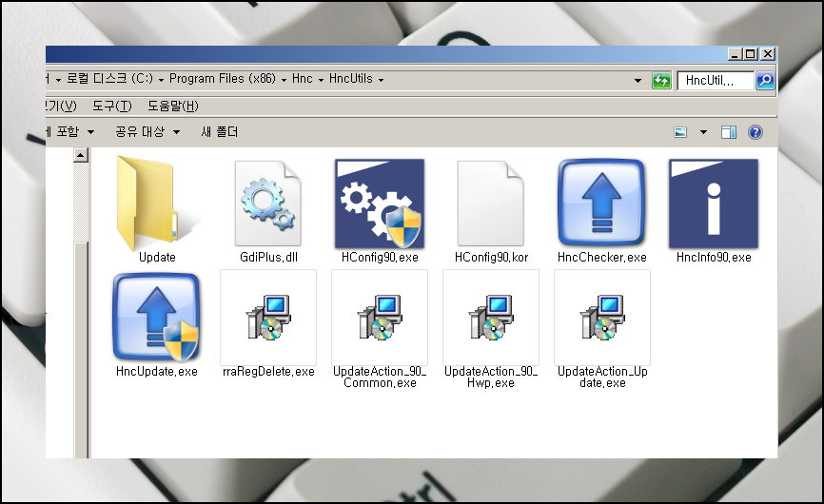This screenshot has width=824, height=504.
Task: Select the rraRegDelete.exe installer icon
Action: 268,317
